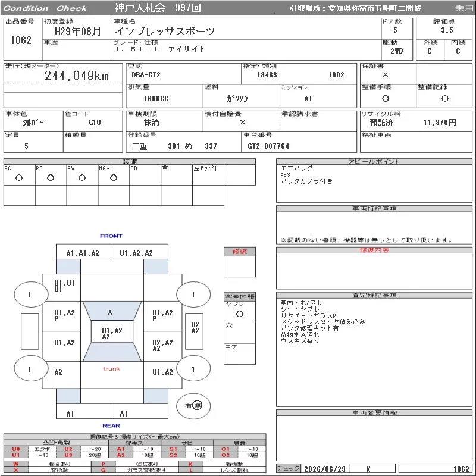Click transmission value AT
476x476 pixels.
308,98
